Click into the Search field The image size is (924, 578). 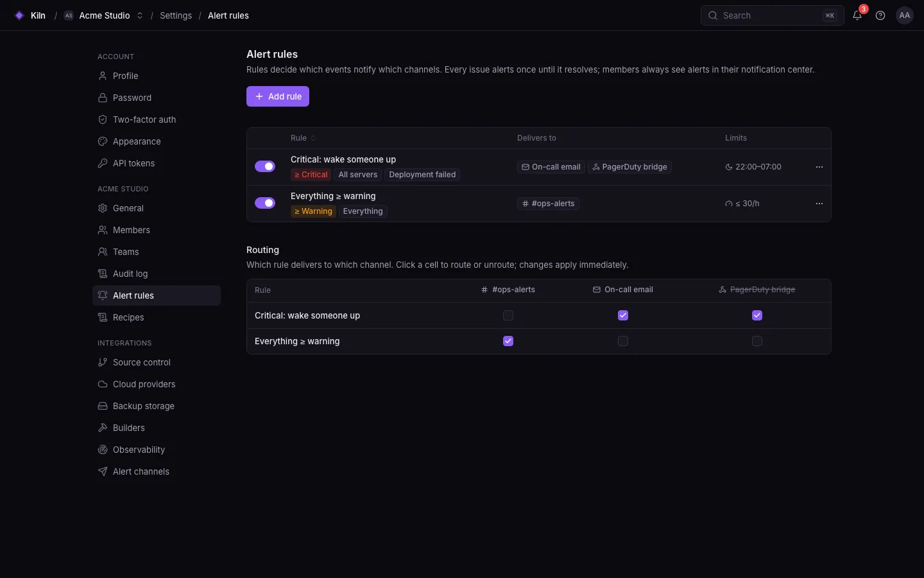click(x=772, y=15)
